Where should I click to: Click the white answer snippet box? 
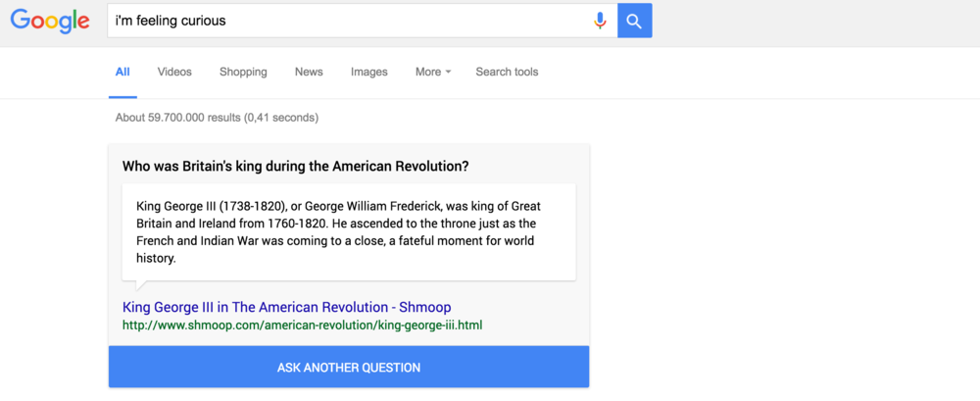coord(349,232)
